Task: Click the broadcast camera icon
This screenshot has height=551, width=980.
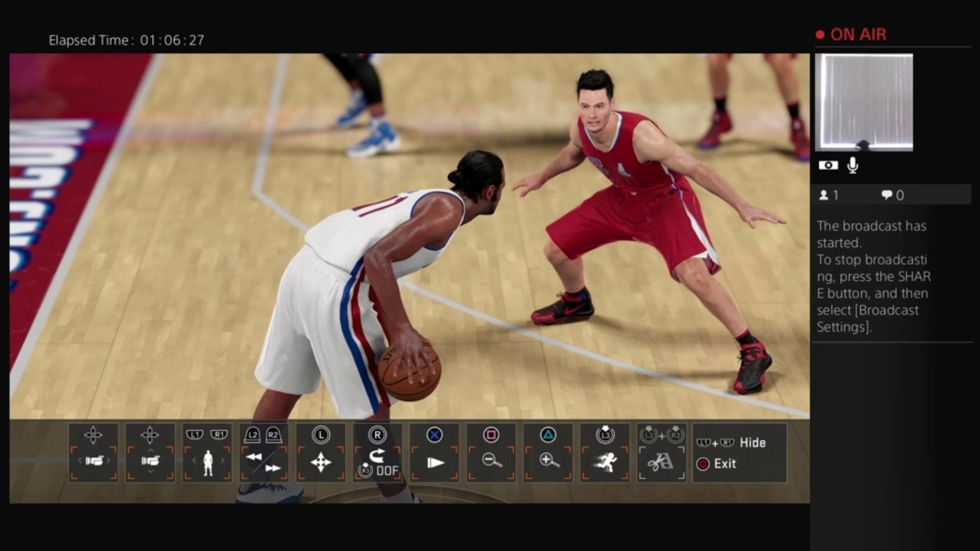Action: point(828,165)
